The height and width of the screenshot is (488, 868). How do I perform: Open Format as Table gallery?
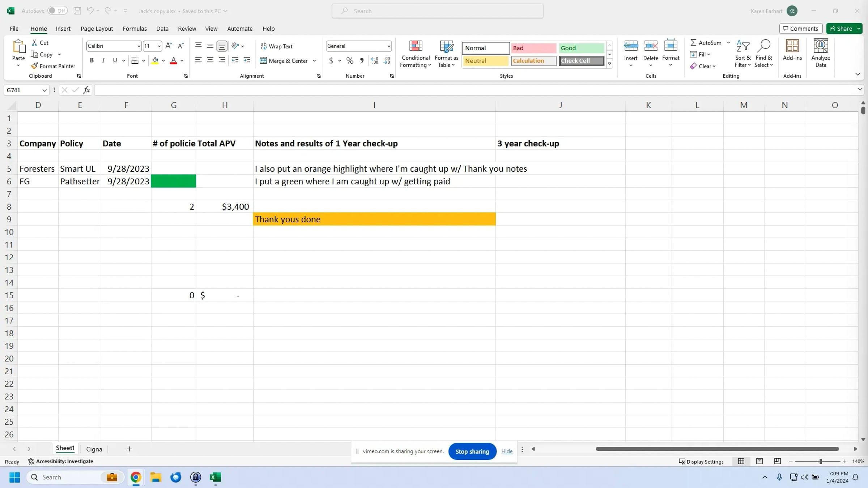tap(446, 54)
